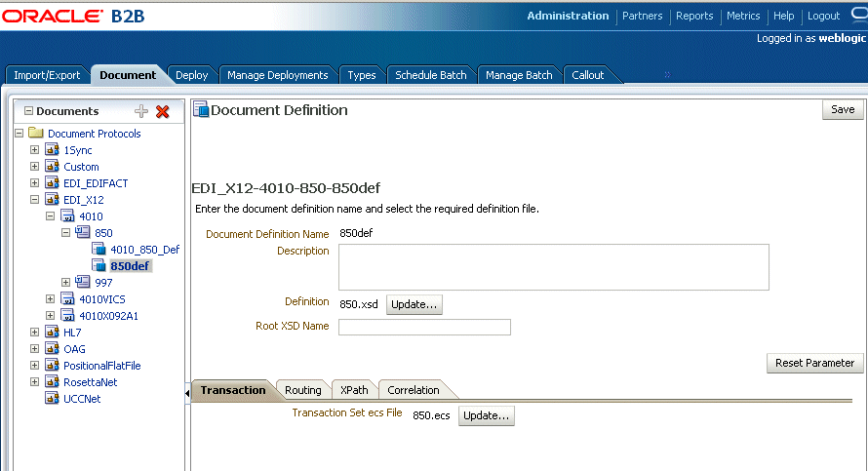Click the UCCNet protocol icon
This screenshot has width=868, height=471.
click(x=52, y=399)
